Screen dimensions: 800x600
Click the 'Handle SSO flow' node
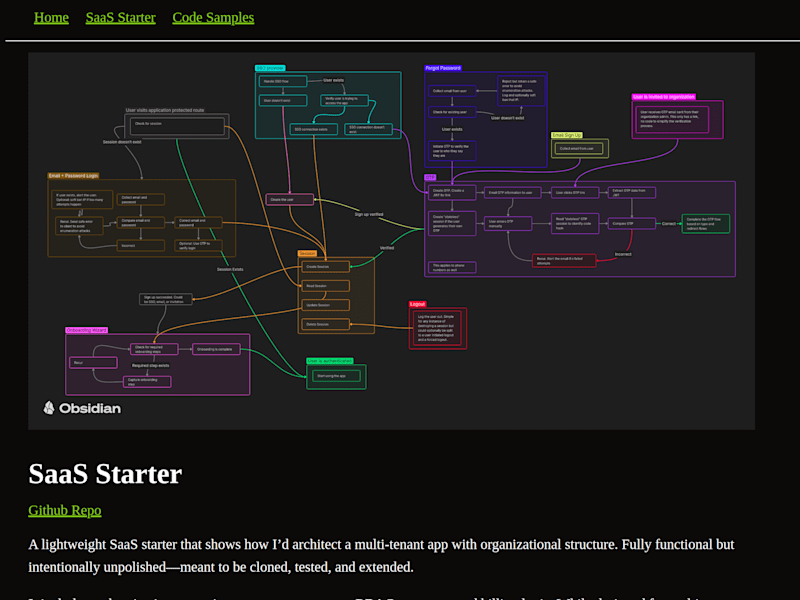(283, 81)
